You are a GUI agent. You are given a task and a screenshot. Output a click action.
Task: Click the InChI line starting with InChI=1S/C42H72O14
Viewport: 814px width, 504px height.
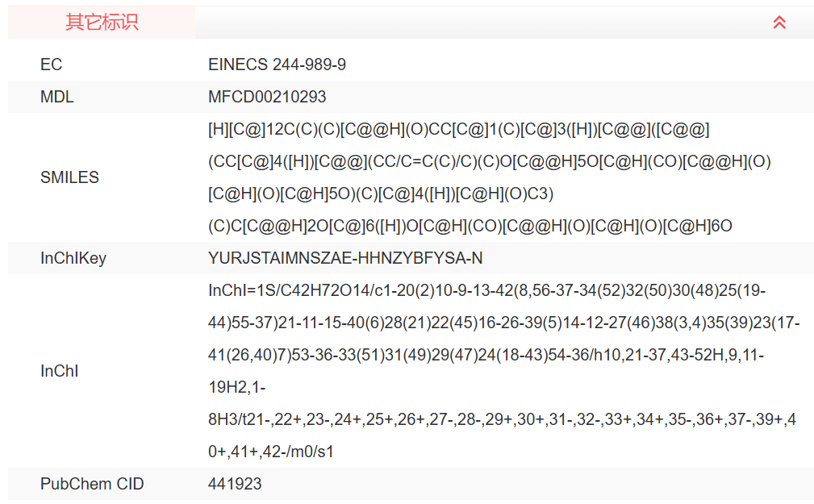486,290
